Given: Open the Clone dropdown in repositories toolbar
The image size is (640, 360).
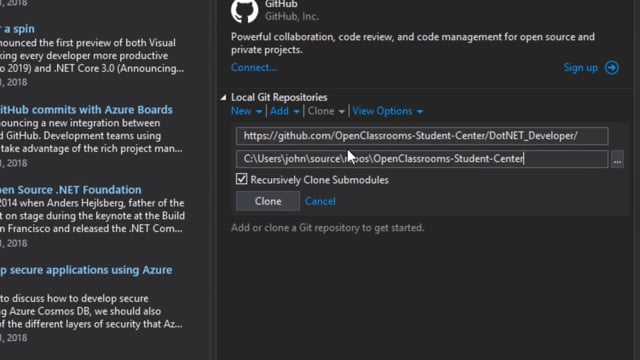Looking at the screenshot, I should click(x=326, y=111).
